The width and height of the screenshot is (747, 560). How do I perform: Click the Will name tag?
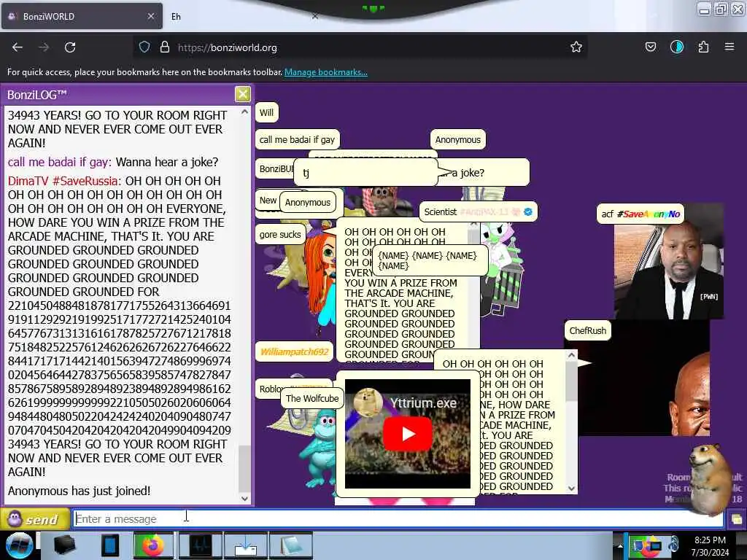tap(267, 112)
